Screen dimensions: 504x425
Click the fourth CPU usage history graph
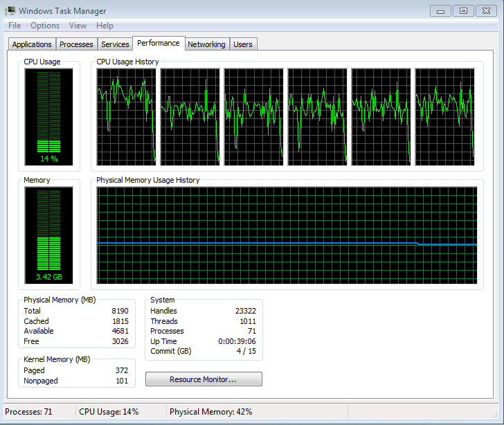click(317, 117)
